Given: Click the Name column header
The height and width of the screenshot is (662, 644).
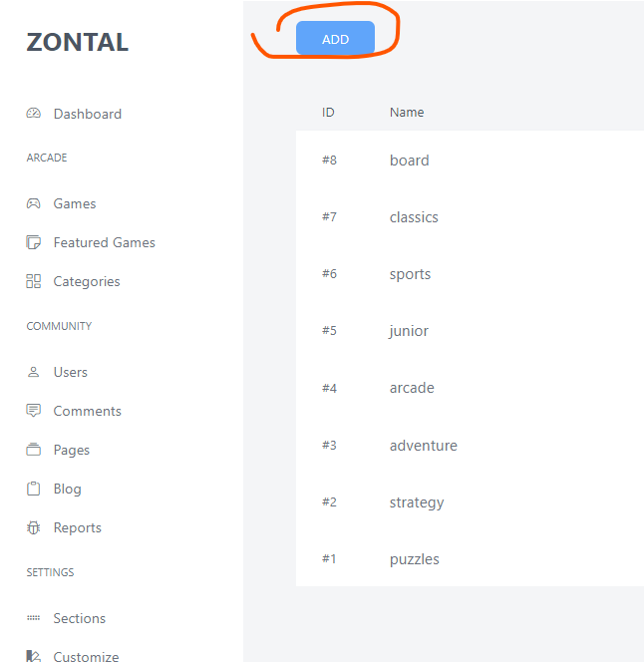Looking at the screenshot, I should [x=407, y=113].
